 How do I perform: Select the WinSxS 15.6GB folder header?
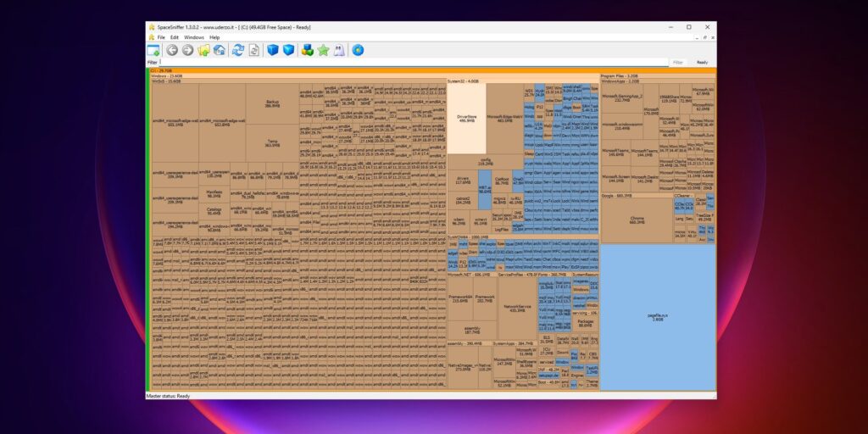click(x=298, y=81)
